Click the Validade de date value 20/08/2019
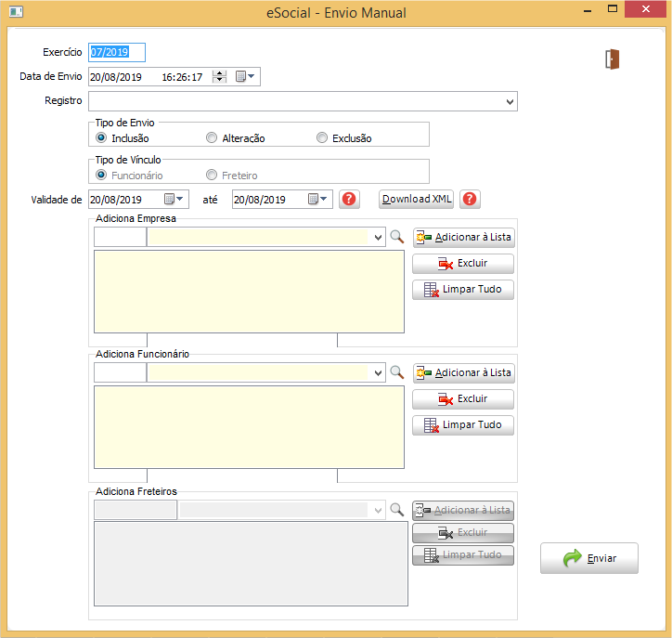 [x=116, y=200]
